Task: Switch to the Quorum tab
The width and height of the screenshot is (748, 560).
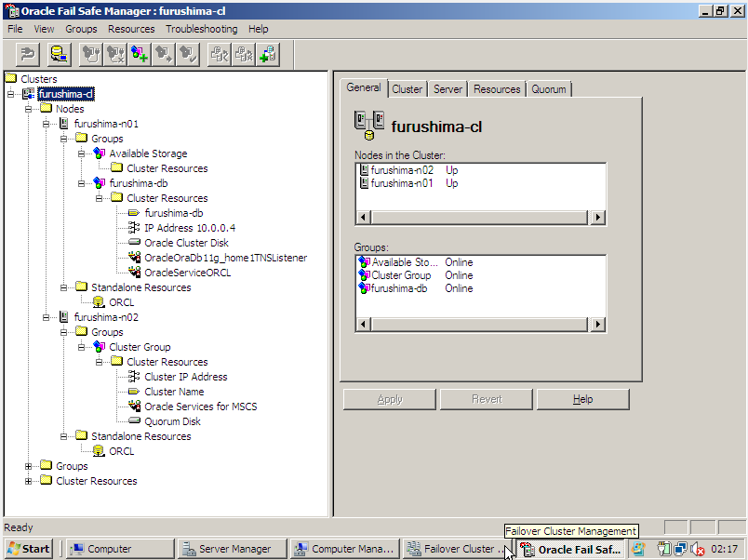Action: pyautogui.click(x=549, y=89)
